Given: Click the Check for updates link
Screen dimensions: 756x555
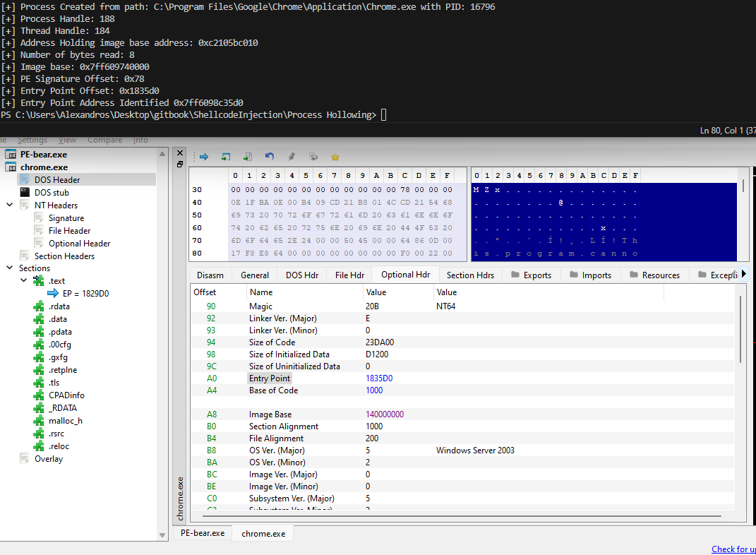Looking at the screenshot, I should tap(733, 549).
